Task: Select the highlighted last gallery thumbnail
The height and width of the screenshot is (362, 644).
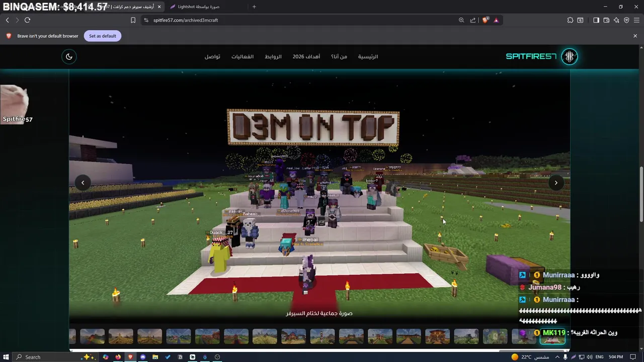Action: [552, 336]
